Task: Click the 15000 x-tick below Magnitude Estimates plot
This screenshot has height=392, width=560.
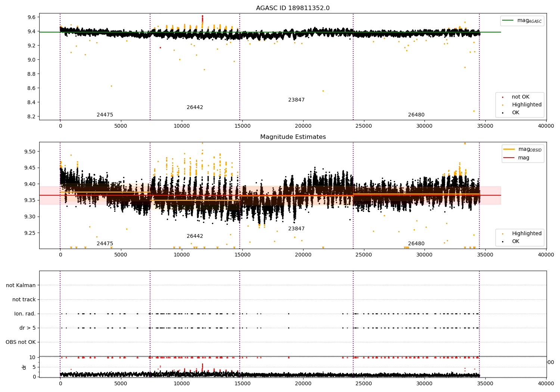Action: pyautogui.click(x=242, y=255)
